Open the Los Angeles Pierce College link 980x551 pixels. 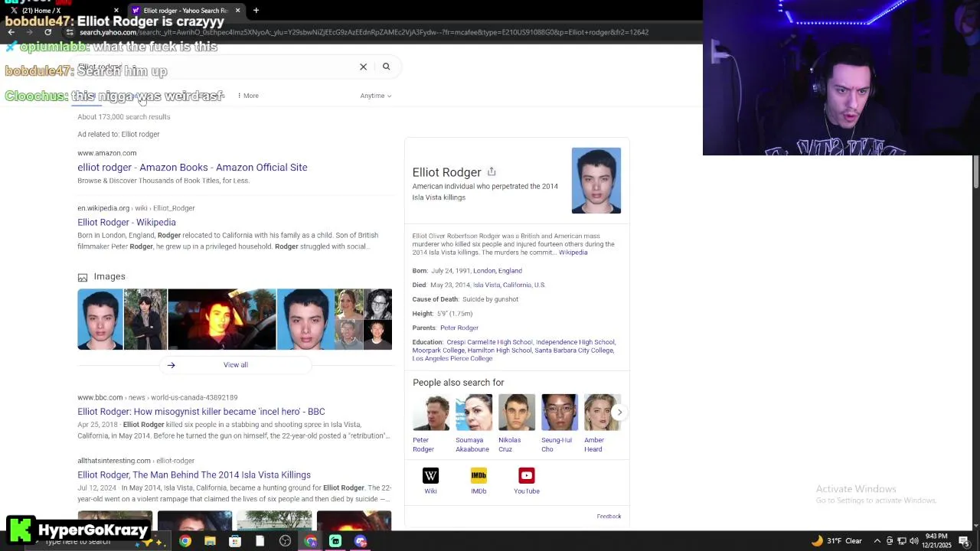(x=452, y=359)
